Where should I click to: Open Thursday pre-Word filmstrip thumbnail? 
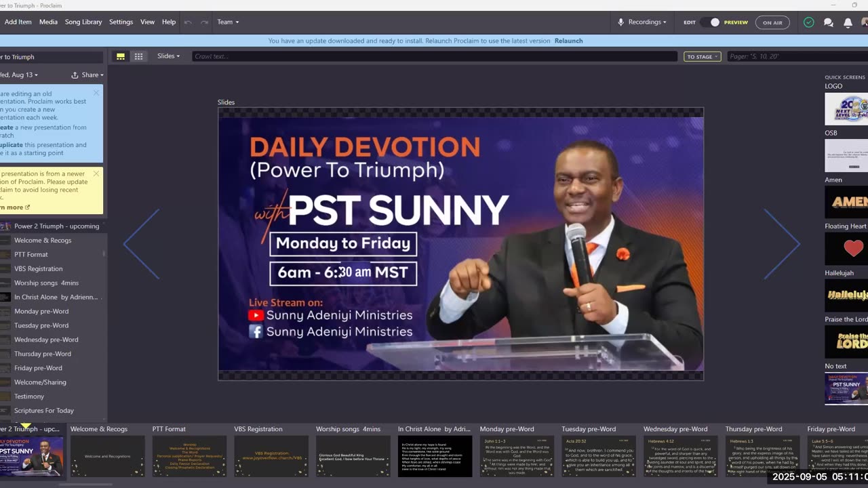762,456
